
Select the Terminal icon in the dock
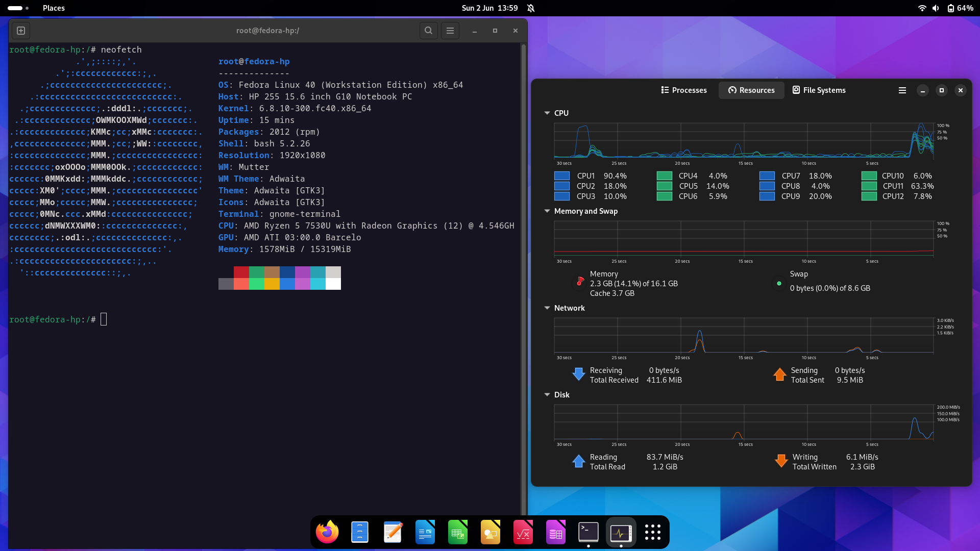pyautogui.click(x=589, y=533)
